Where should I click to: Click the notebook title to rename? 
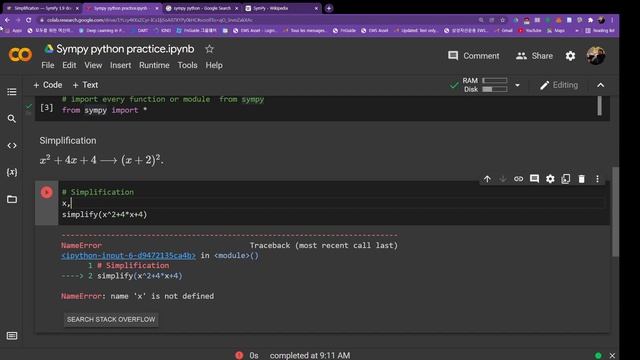pyautogui.click(x=125, y=49)
